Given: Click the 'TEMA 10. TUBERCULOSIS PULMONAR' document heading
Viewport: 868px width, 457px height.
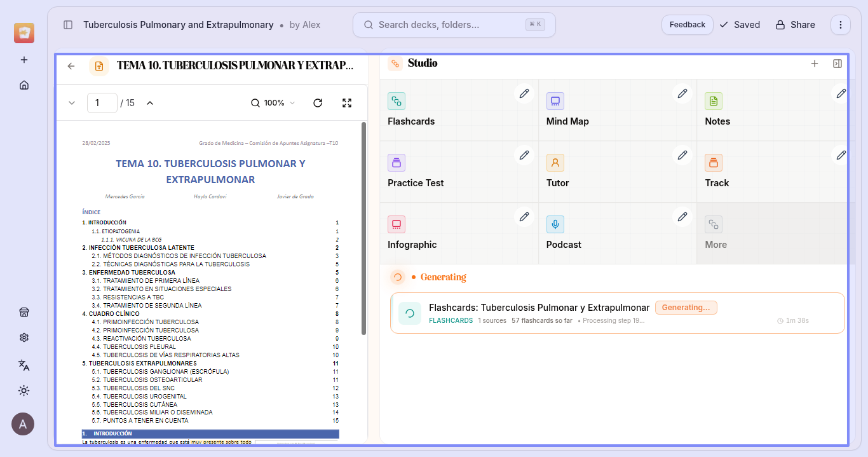Looking at the screenshot, I should pos(210,172).
